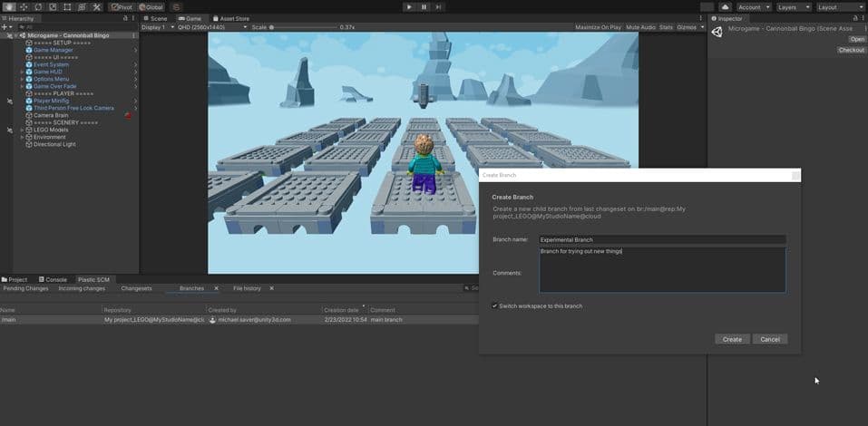Switch to the Changesets tab

pos(136,288)
